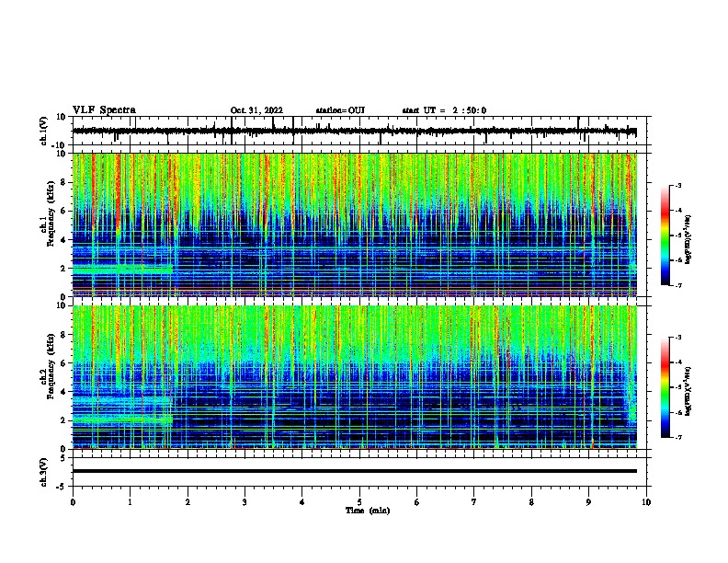
Task: Click the lower colorbar "log(PSD)" unit label
Action: point(688,391)
